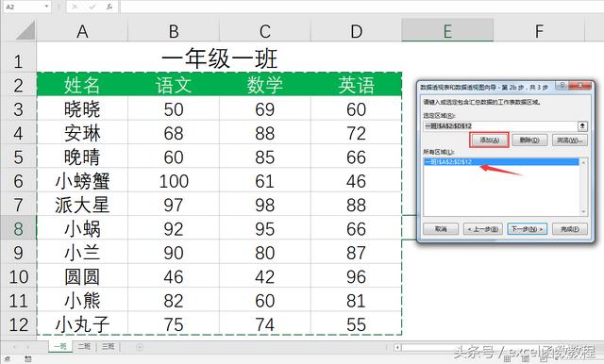This screenshot has width=604, height=364.
Task: Open the Name Box dropdown arrow
Action: [x=46, y=7]
